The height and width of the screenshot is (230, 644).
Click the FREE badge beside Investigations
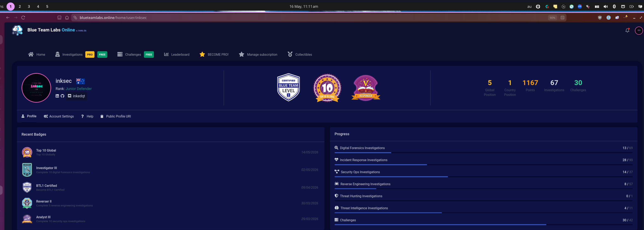tap(102, 55)
